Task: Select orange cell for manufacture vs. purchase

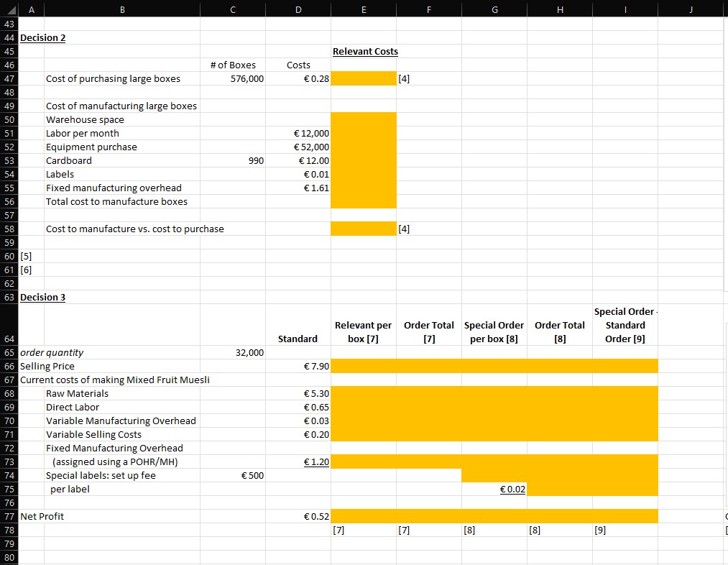Action: point(364,229)
